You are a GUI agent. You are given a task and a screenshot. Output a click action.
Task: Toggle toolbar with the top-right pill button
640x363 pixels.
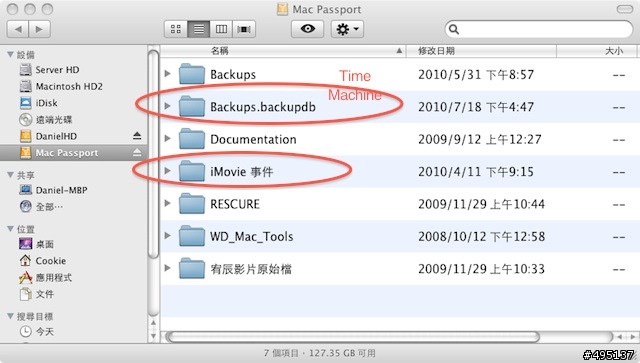pos(625,9)
